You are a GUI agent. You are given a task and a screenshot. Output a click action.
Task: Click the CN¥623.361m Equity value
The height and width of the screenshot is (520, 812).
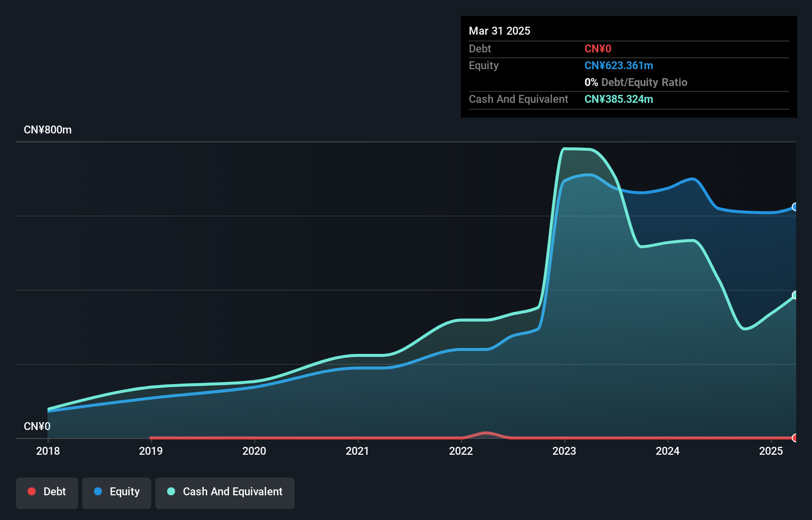pos(619,65)
